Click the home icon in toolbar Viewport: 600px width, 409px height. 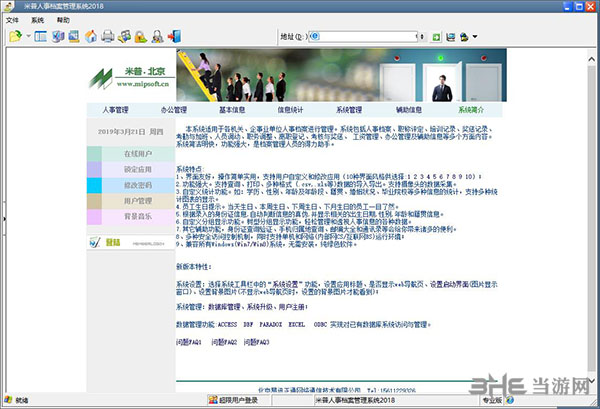[92, 37]
